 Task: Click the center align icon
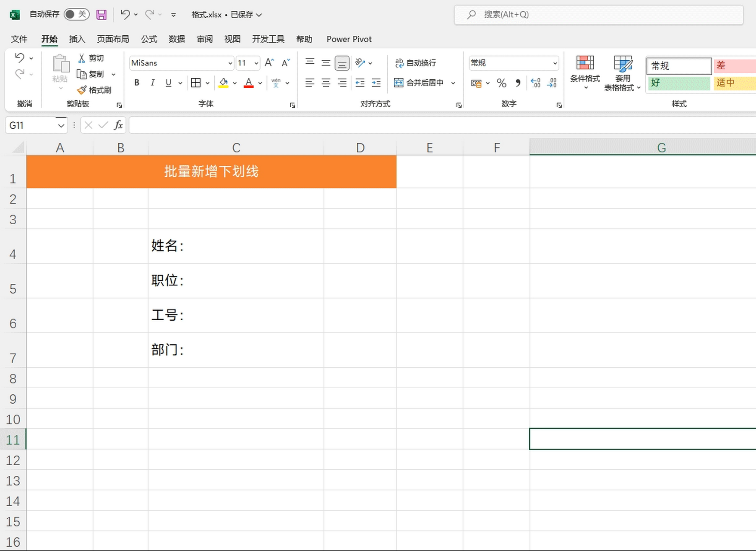pos(326,83)
